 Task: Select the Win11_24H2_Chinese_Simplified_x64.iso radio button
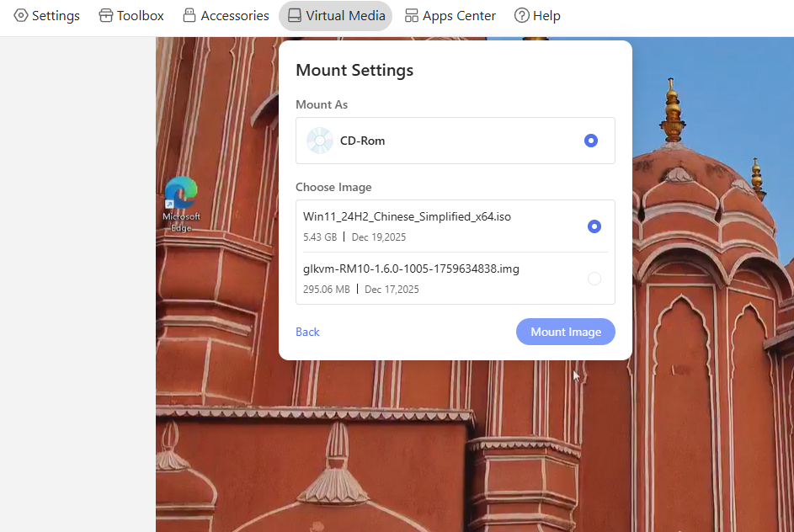tap(594, 226)
